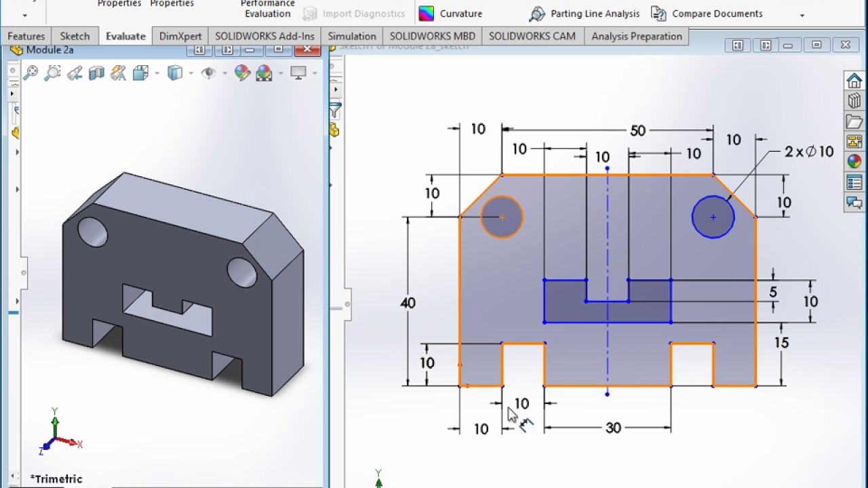Select the 30 dimension at the bottom

point(613,428)
